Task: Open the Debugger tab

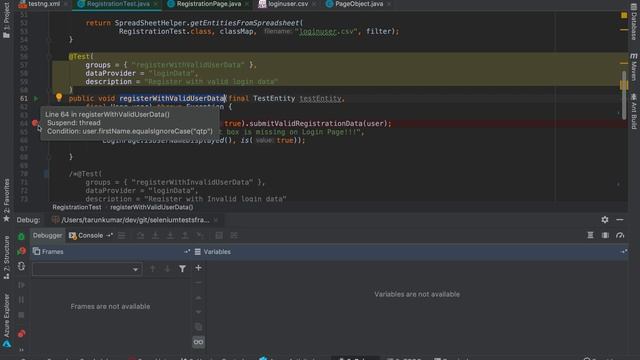Action: [x=47, y=236]
